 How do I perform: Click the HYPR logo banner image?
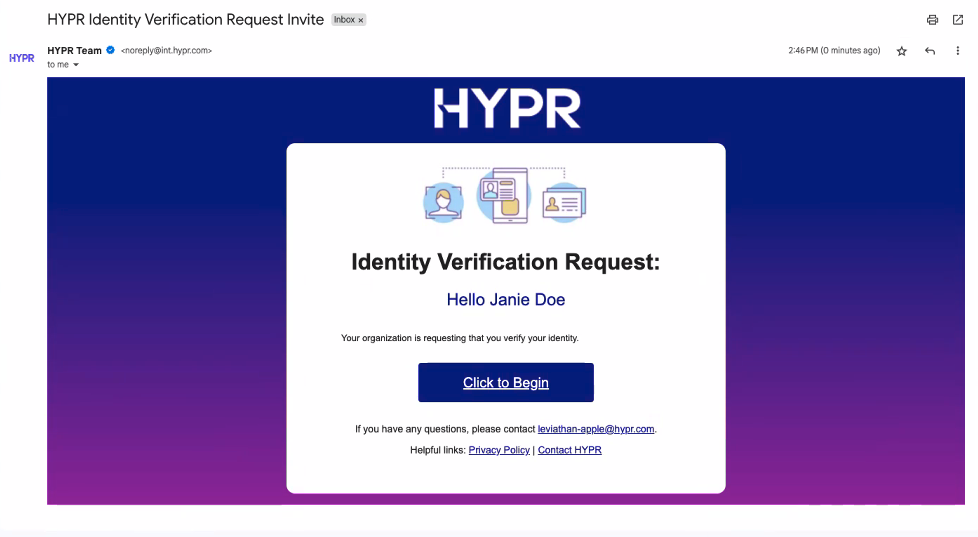click(x=507, y=109)
